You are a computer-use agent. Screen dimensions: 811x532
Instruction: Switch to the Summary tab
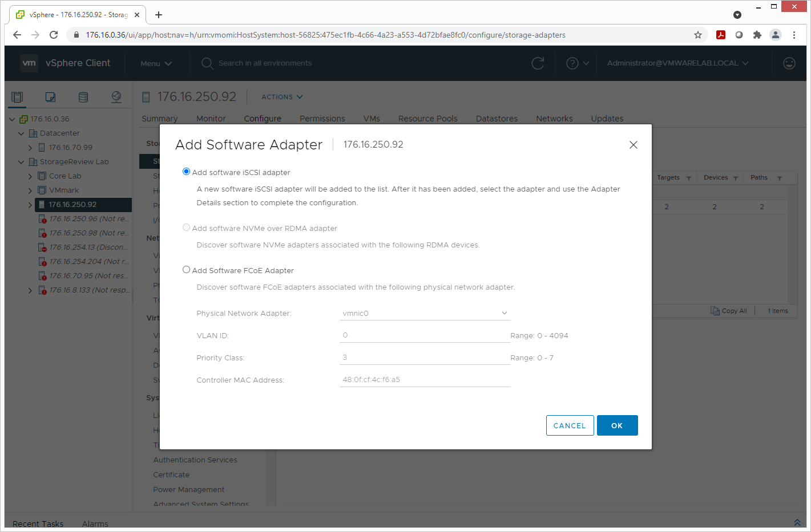pyautogui.click(x=160, y=119)
